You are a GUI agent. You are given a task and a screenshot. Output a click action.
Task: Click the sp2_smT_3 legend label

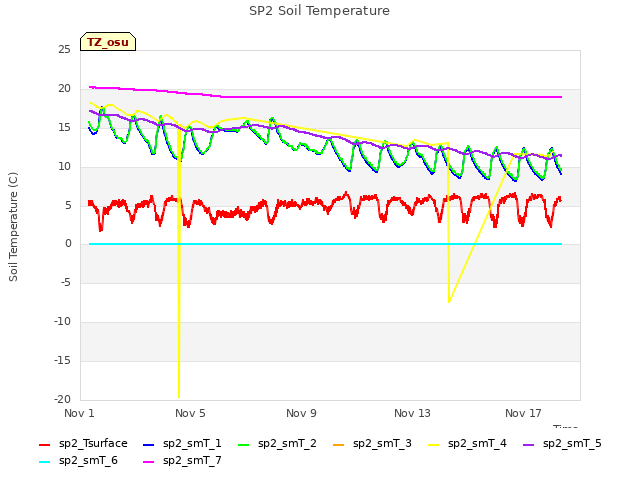pyautogui.click(x=382, y=443)
